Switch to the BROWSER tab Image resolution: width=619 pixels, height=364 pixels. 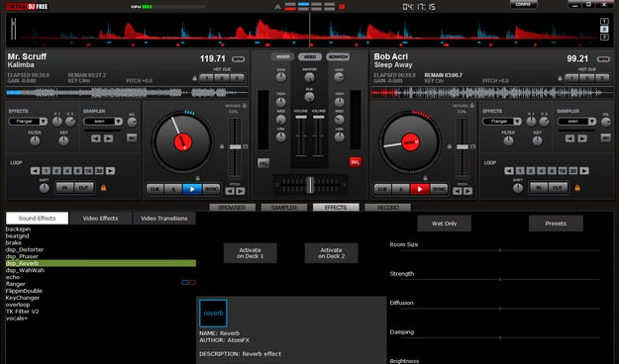(x=232, y=208)
